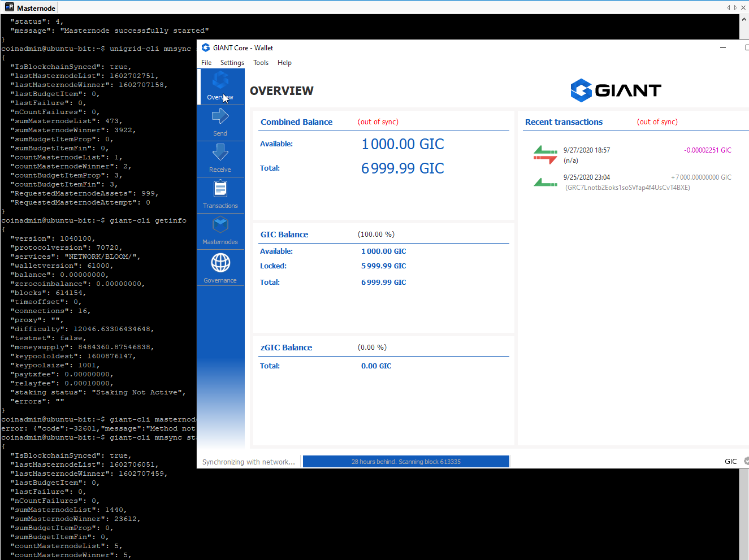Screen dimensions: 749x560
Task: Click the OVERVIEW page title
Action: click(282, 91)
